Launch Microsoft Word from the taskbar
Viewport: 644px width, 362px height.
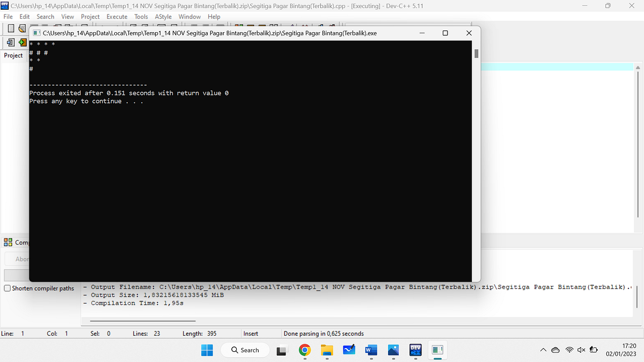coord(370,350)
